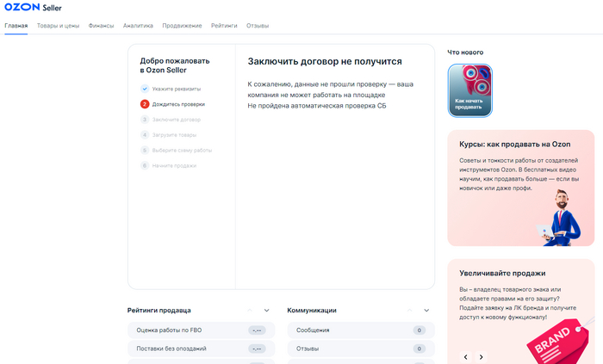Click the Поставки без опозданий value badge
The width and height of the screenshot is (603, 364).
click(257, 349)
